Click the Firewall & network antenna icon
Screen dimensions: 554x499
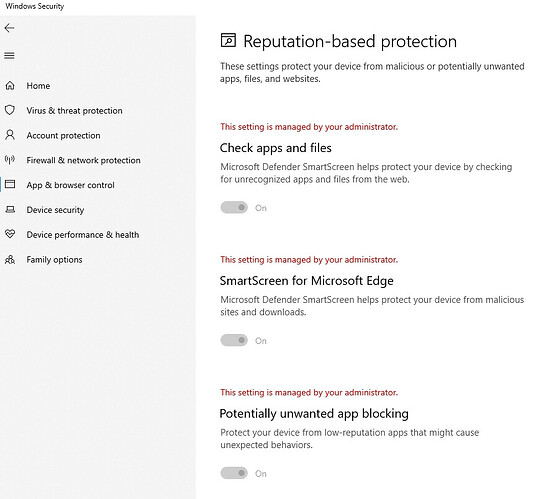point(10,160)
